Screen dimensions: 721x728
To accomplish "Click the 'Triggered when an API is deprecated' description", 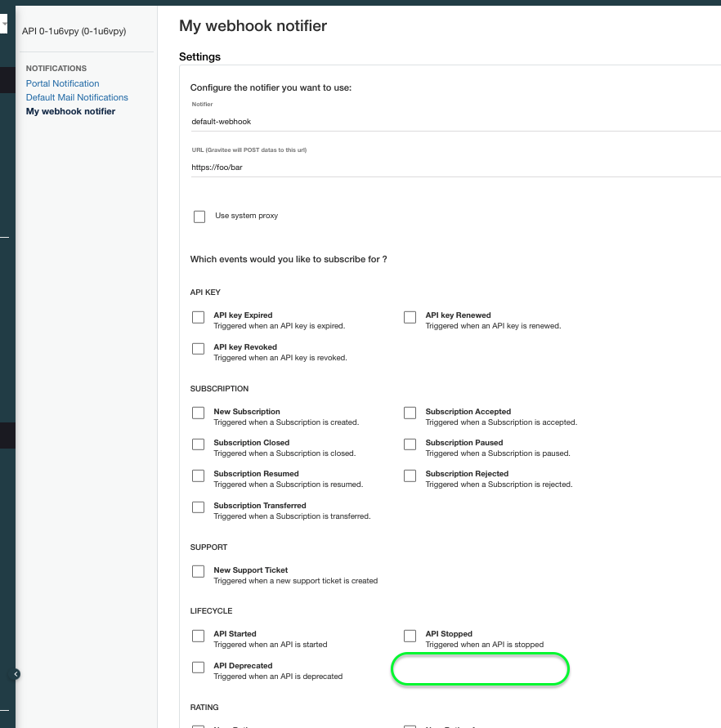I will 278,677.
